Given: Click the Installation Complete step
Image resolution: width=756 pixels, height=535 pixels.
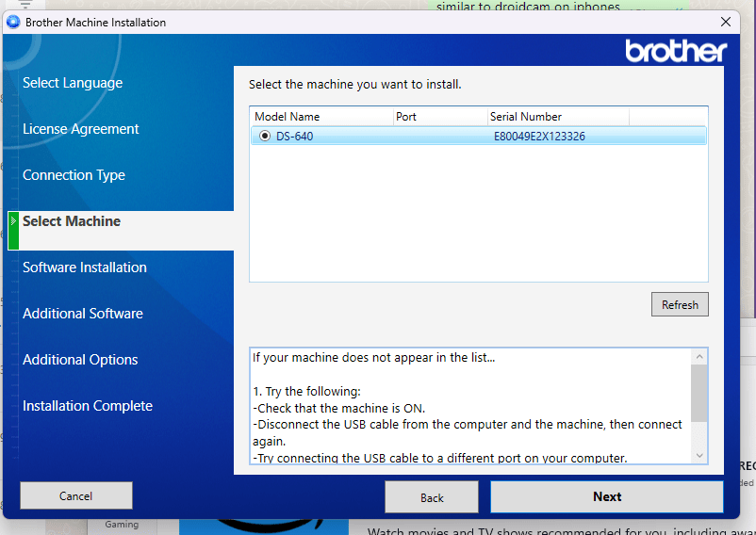Looking at the screenshot, I should coord(88,406).
